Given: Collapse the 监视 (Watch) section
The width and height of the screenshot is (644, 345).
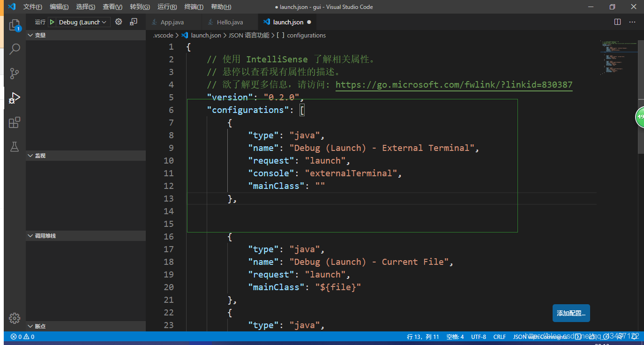Looking at the screenshot, I should tap(86, 156).
